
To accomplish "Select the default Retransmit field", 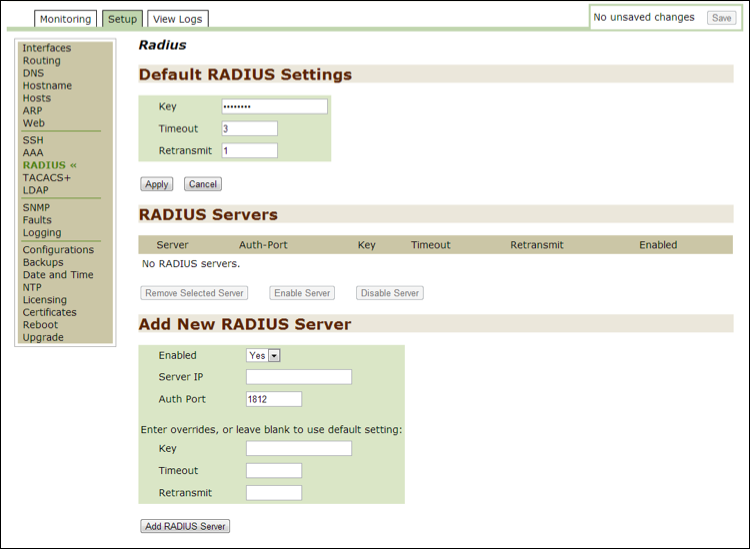I will point(249,151).
